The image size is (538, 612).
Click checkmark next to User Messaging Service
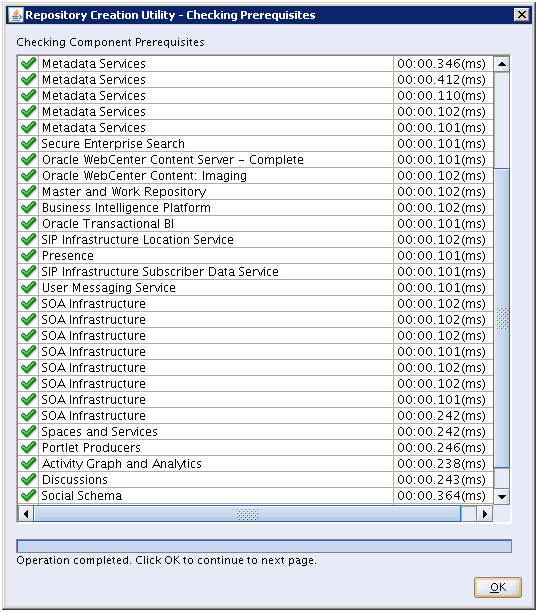pos(29,288)
